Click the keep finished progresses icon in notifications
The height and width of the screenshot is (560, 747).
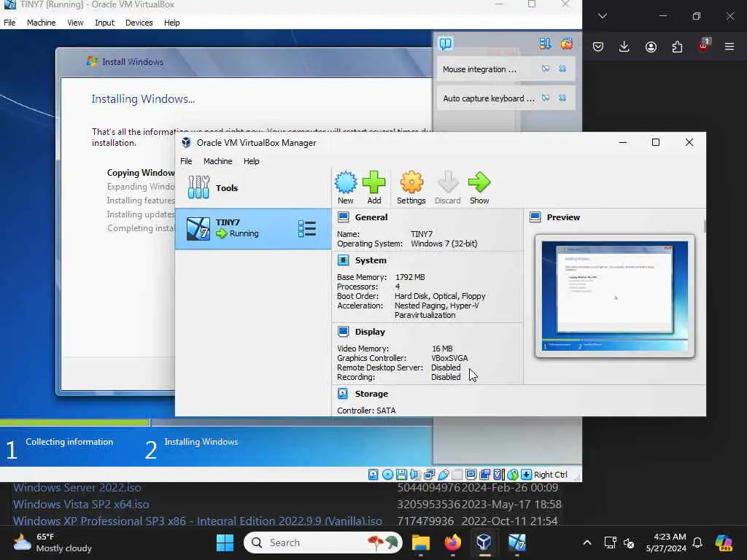[x=545, y=44]
